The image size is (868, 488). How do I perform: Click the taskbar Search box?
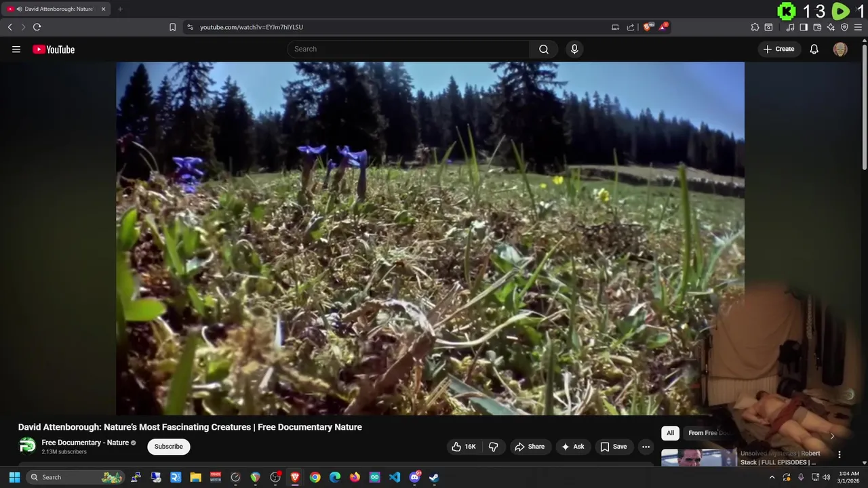[x=76, y=477]
